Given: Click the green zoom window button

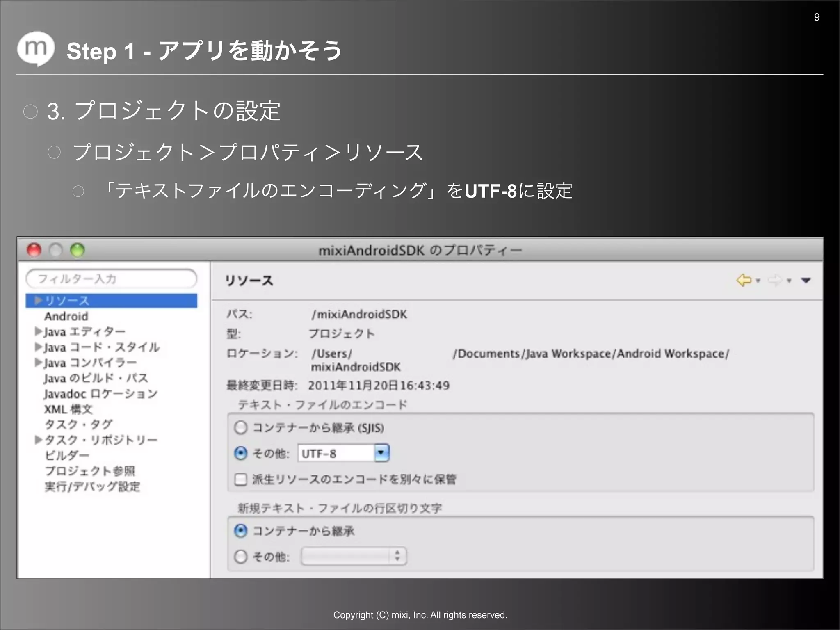Looking at the screenshot, I should click(x=77, y=250).
